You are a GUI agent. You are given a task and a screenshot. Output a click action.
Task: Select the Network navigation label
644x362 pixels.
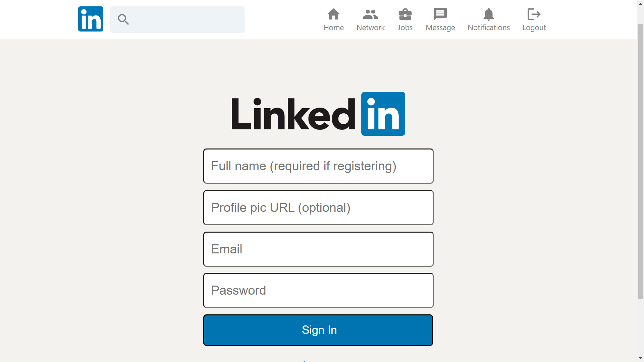pos(370,28)
